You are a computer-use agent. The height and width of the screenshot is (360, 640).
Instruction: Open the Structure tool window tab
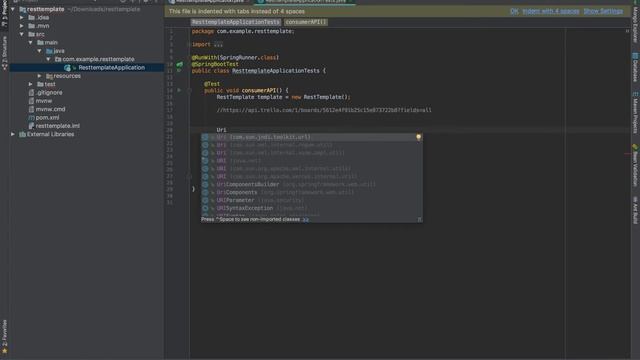(x=4, y=53)
